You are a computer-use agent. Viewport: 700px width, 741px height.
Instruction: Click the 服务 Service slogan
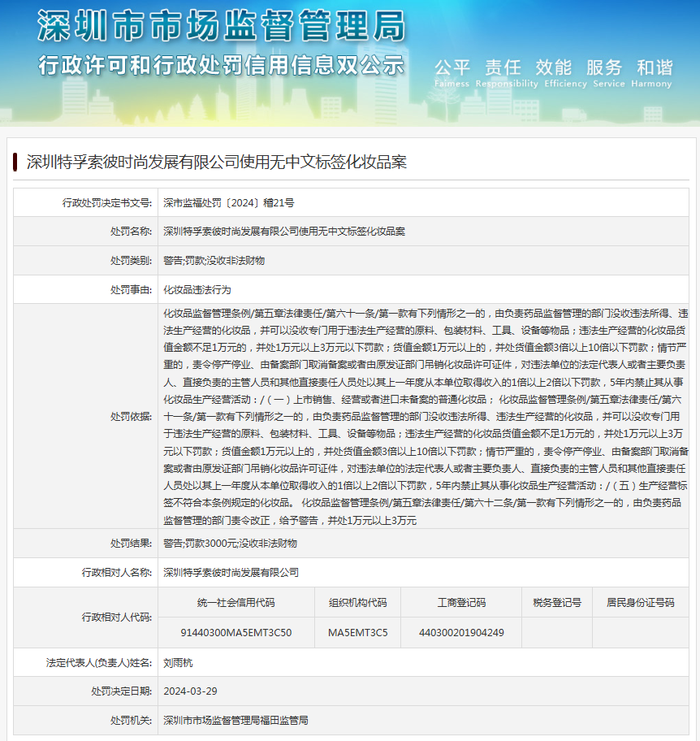click(x=608, y=73)
